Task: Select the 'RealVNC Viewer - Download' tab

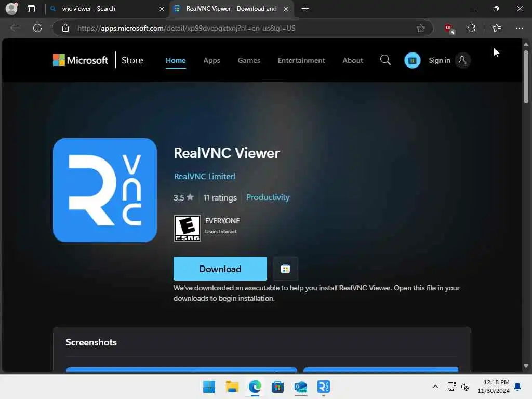Action: coord(231,9)
